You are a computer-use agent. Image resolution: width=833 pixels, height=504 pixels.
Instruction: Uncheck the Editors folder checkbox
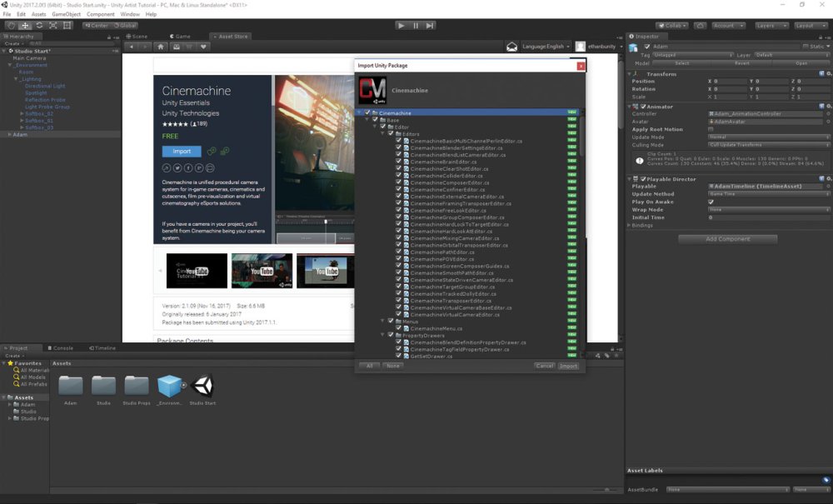[x=391, y=134]
